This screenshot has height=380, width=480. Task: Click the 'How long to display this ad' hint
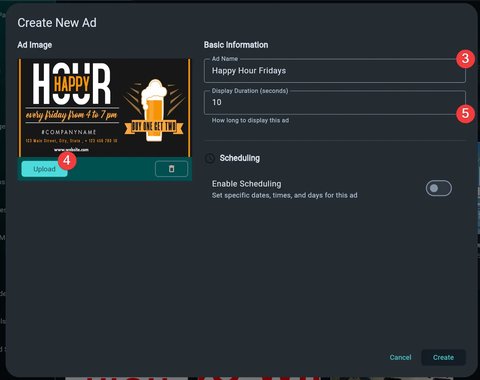(x=250, y=120)
